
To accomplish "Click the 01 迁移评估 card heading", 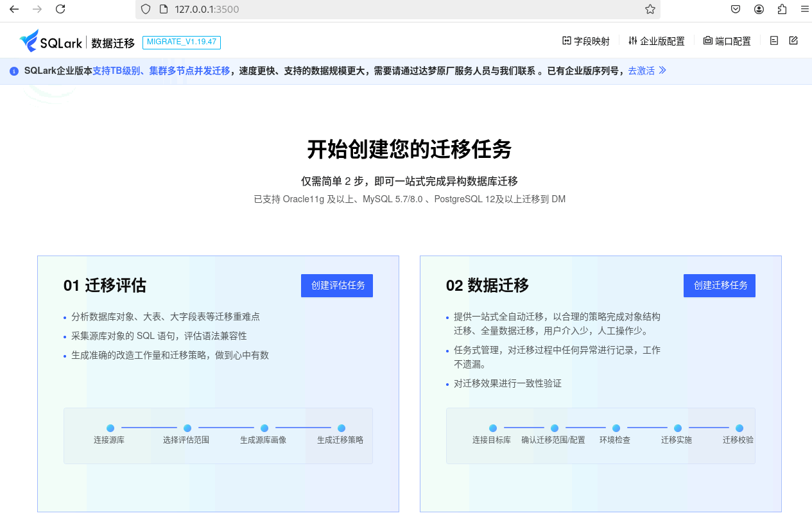I will (105, 285).
